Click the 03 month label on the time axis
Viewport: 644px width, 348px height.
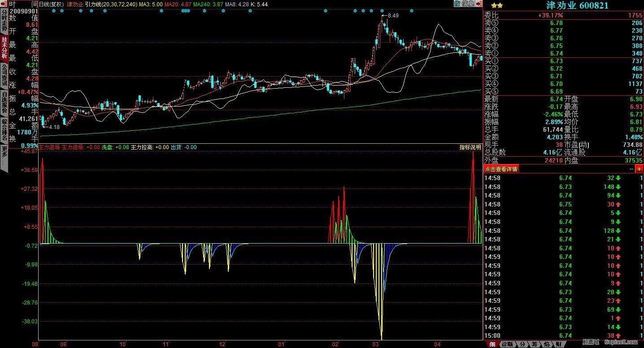375,344
